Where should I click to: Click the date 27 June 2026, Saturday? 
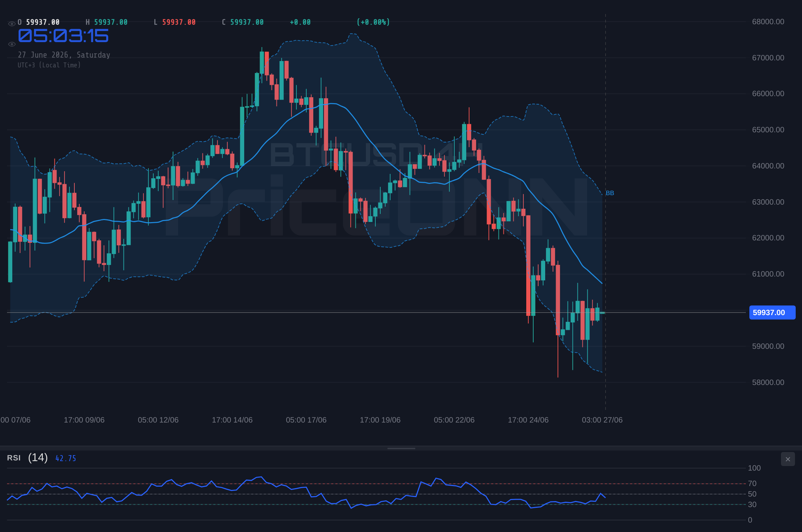pos(64,55)
